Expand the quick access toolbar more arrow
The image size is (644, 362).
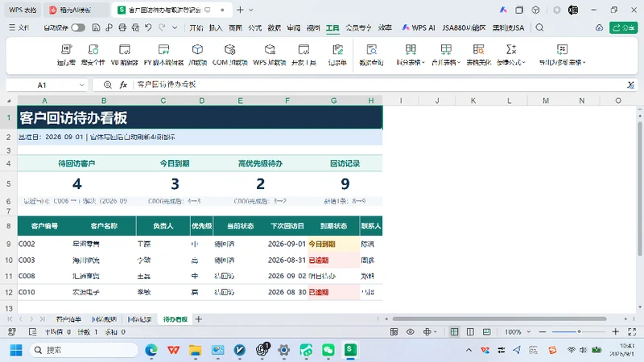click(175, 27)
